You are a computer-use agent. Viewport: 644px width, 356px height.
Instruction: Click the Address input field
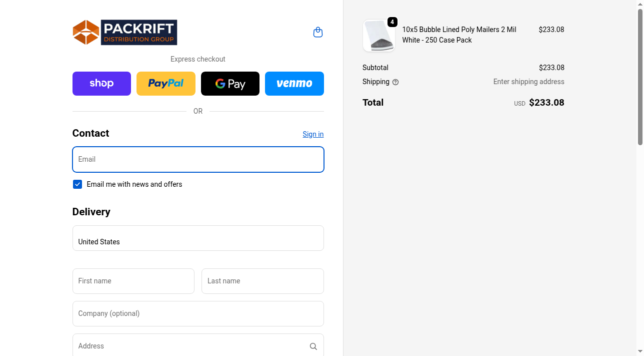click(x=198, y=346)
